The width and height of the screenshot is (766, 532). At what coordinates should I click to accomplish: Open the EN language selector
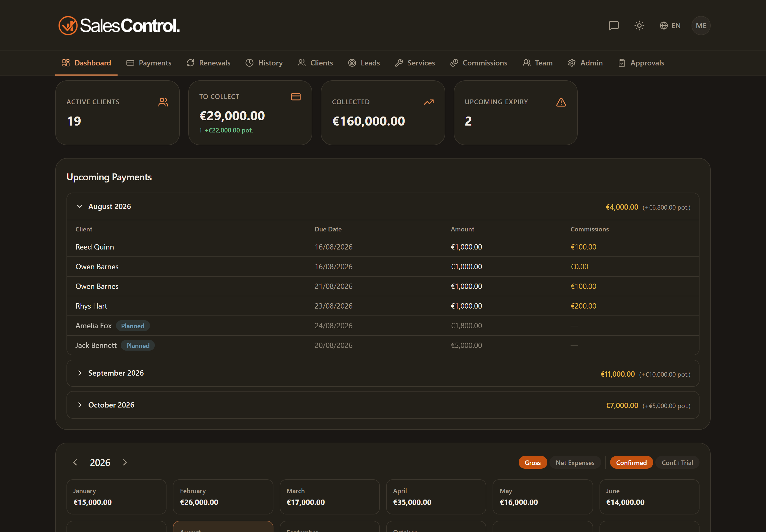click(x=670, y=26)
